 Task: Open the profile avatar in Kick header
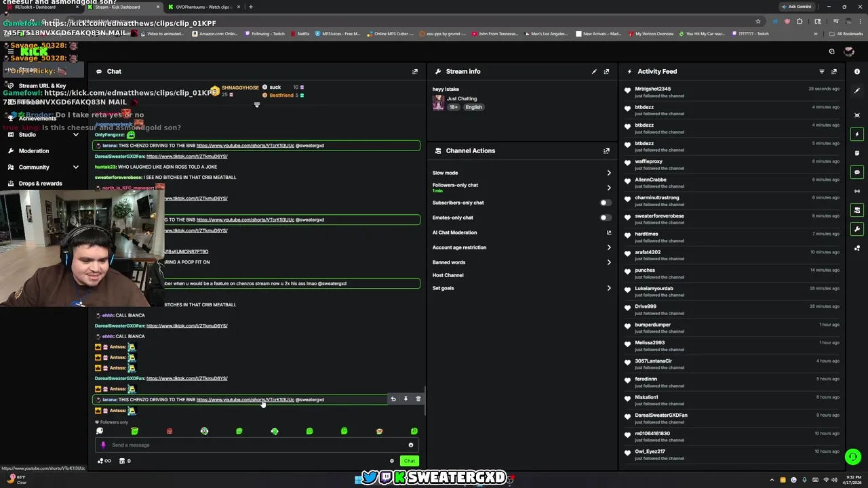[849, 52]
